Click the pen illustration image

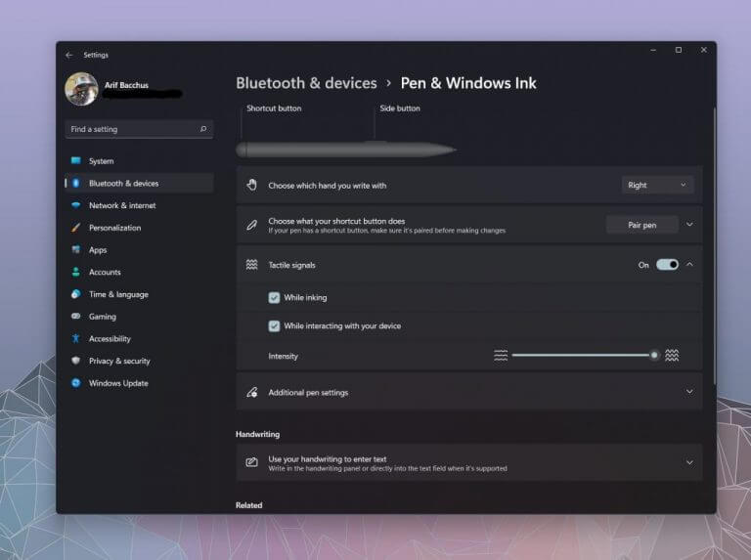pyautogui.click(x=346, y=150)
